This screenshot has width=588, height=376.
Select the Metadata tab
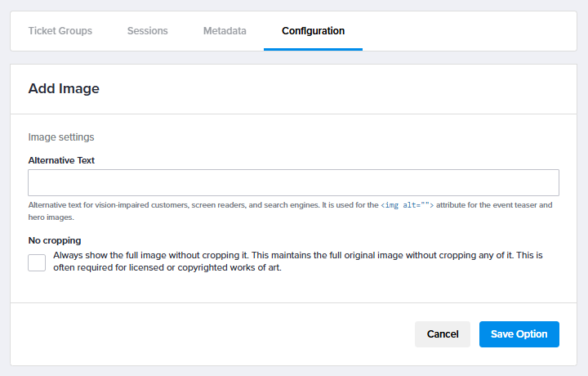coord(225,31)
